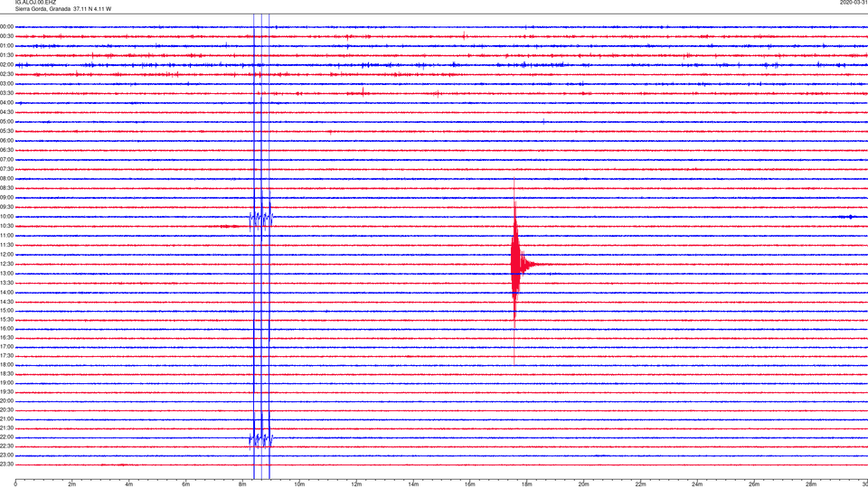This screenshot has height=488, width=868.
Task: Select the 23:30 trace time label
Action: [6, 465]
